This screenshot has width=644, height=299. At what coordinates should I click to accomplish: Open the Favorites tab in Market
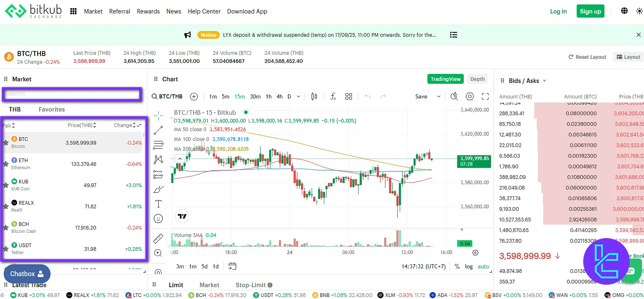pos(52,109)
